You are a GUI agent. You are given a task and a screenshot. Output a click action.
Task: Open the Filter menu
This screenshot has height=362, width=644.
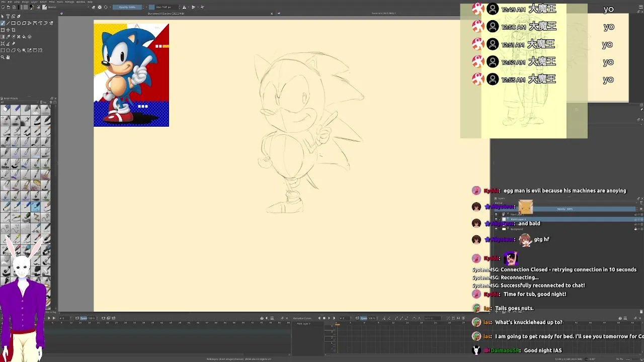click(x=52, y=2)
